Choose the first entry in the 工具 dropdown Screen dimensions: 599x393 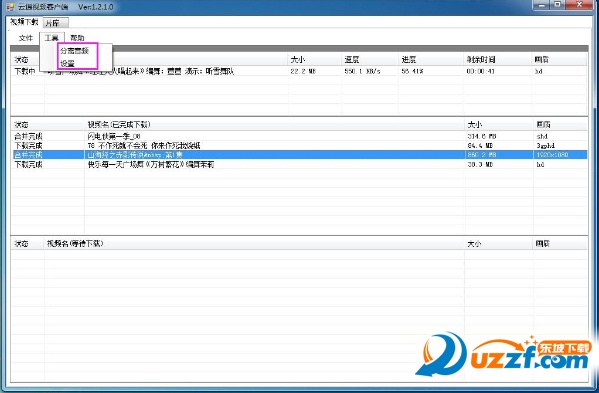click(75, 51)
